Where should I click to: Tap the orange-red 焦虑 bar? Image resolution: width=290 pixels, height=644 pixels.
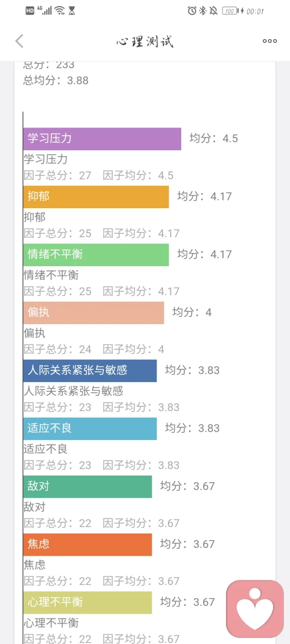pos(88,544)
